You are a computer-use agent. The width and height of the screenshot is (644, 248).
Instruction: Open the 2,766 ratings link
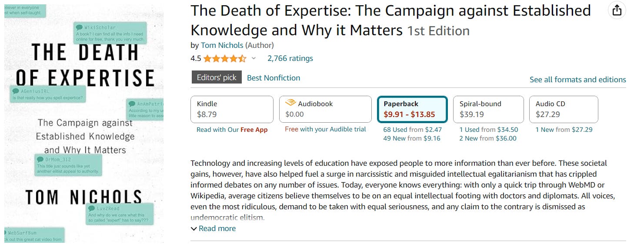290,58
